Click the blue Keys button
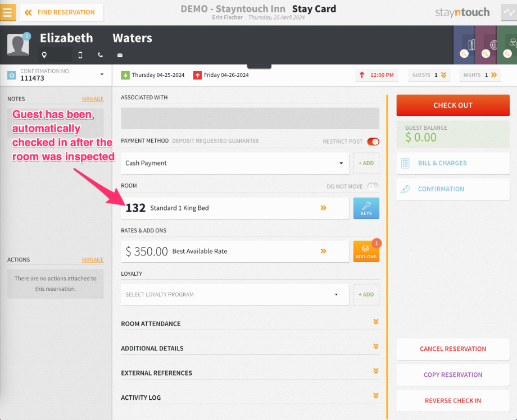Image resolution: width=517 pixels, height=420 pixels. [x=366, y=208]
